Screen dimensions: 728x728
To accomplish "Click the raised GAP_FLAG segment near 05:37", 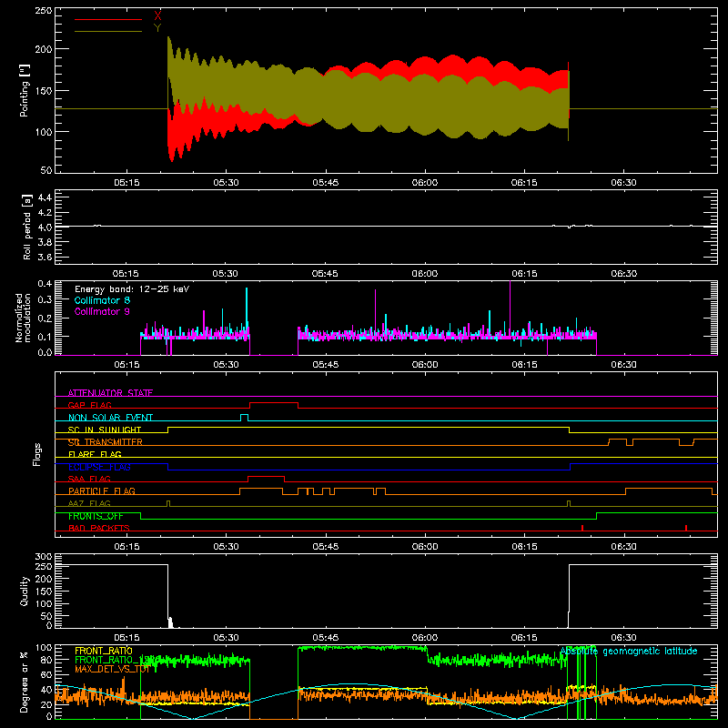I will coord(274,403).
